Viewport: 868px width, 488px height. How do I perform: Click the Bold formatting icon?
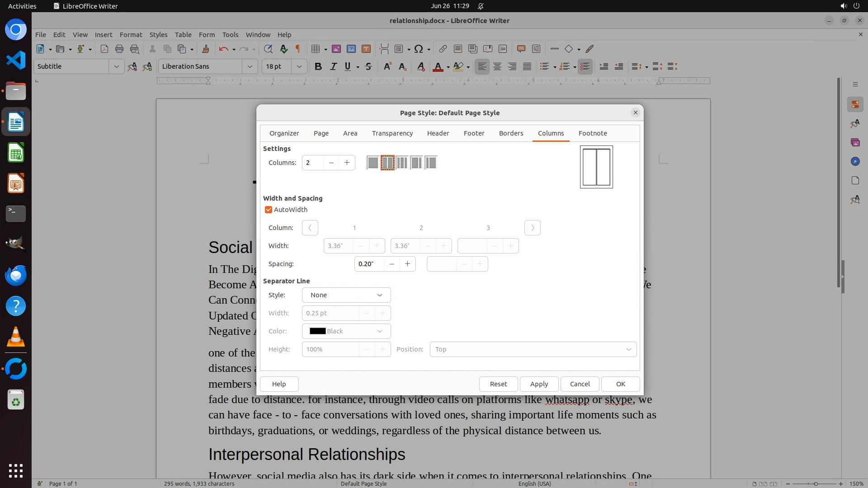click(318, 66)
